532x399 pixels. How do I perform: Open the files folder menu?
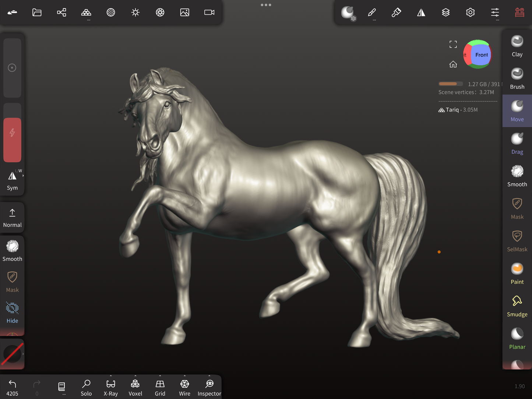(x=37, y=13)
